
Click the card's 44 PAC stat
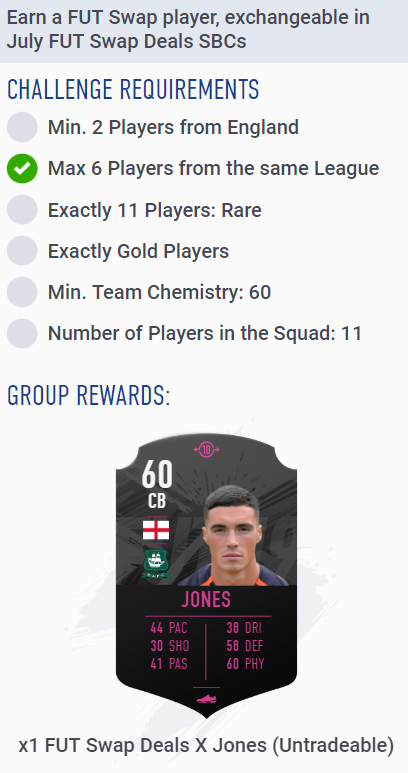pos(169,628)
